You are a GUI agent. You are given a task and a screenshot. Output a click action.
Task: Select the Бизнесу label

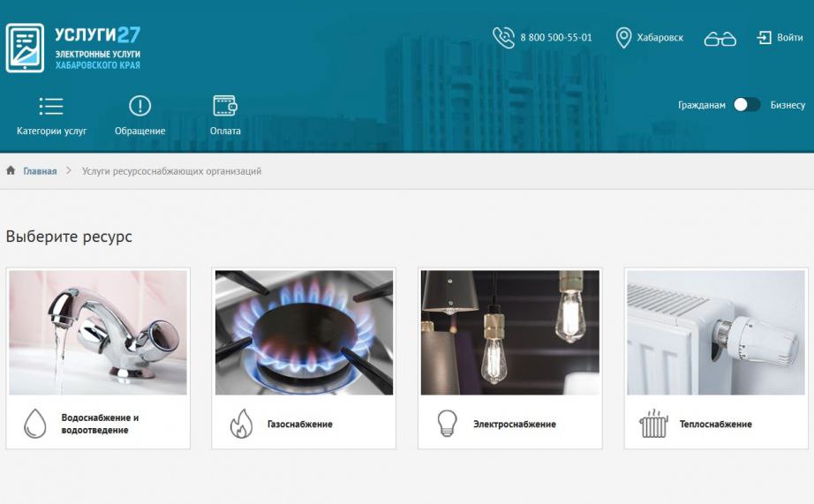coord(788,105)
